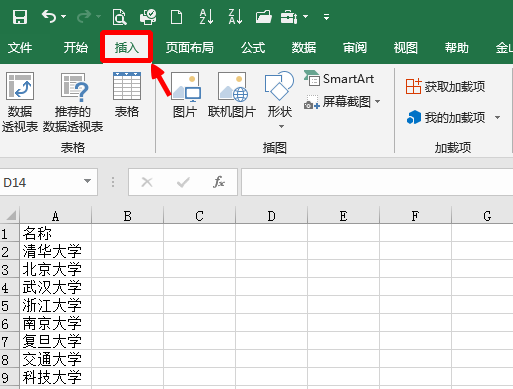
Task: Click 推荐的数据透视表 button
Action: tap(73, 102)
